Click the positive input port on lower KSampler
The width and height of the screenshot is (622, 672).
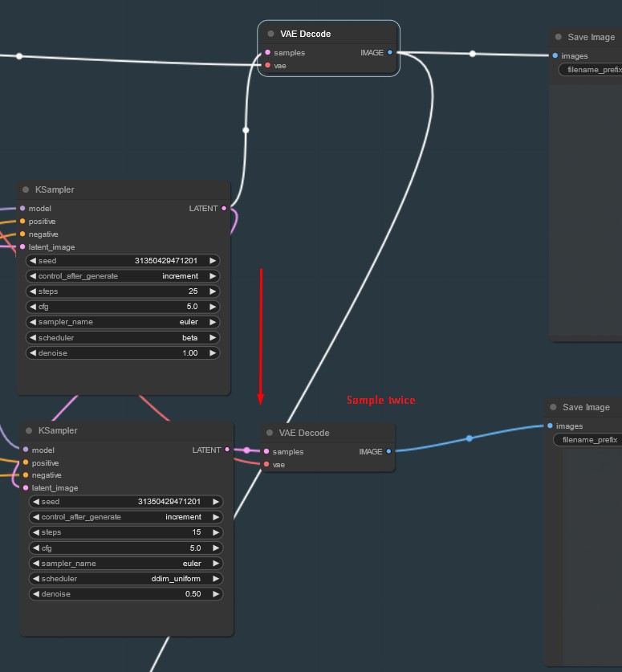(26, 462)
